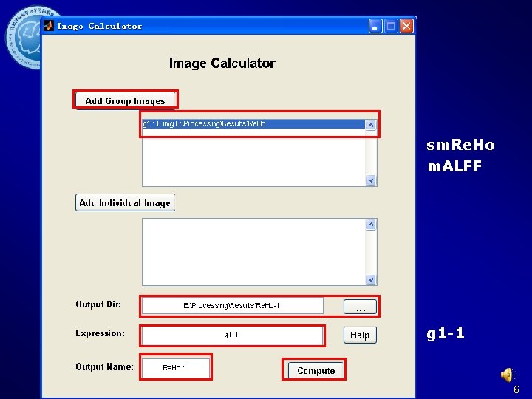Focus the Output Dir path field
The width and height of the screenshot is (532, 399).
[x=233, y=306]
